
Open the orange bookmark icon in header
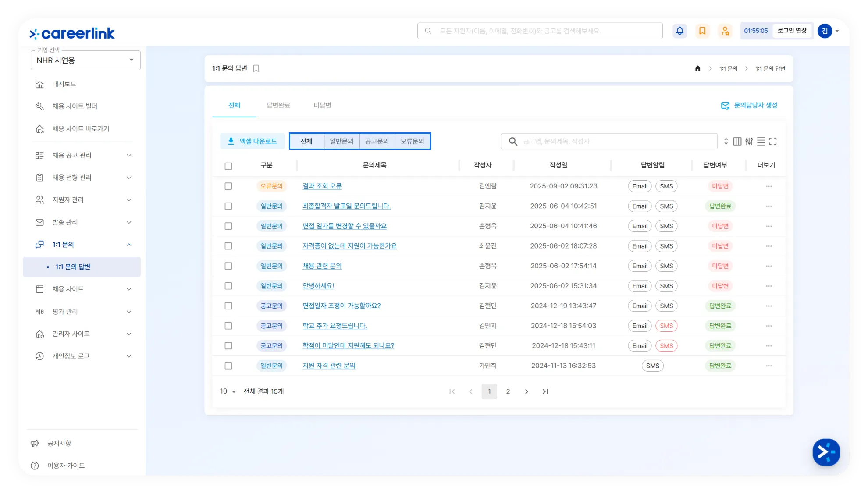[702, 31]
